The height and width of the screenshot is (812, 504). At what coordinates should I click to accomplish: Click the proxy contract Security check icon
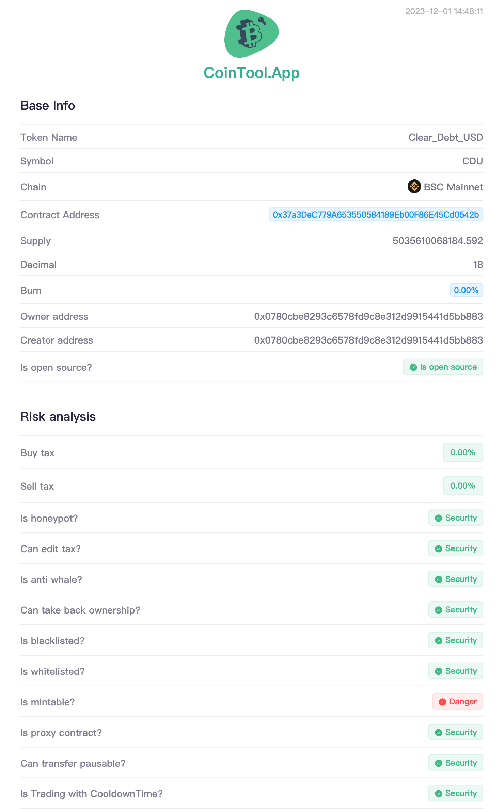tap(439, 733)
